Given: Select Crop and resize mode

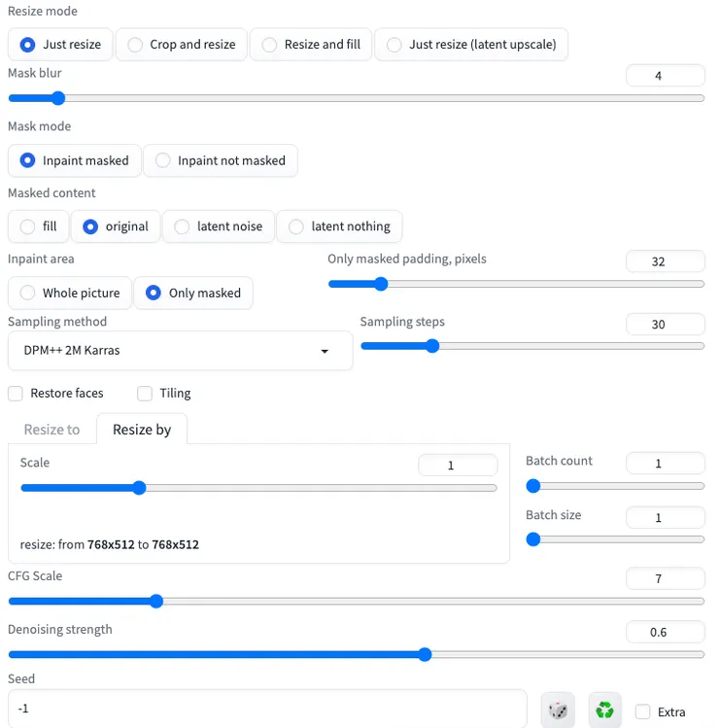Looking at the screenshot, I should 181,45.
